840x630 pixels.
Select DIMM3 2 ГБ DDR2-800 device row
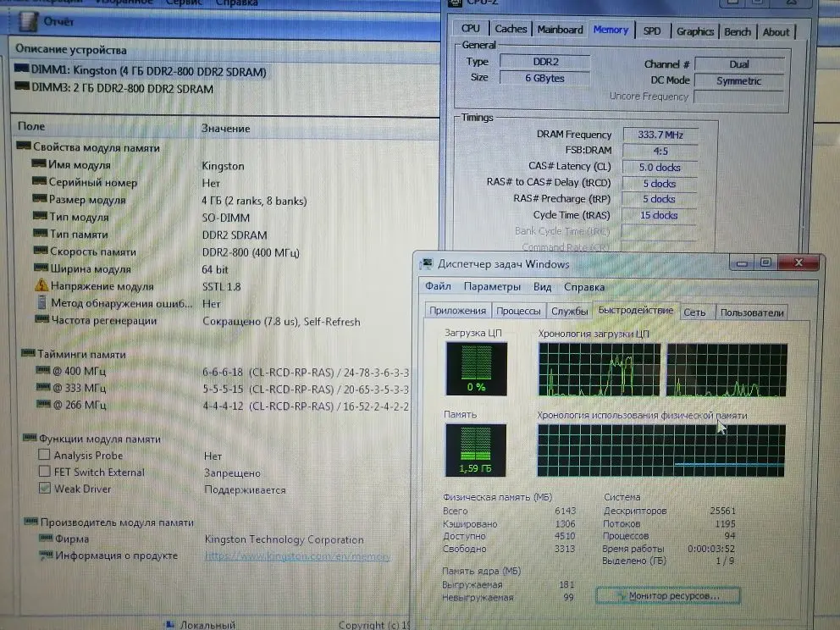pos(114,87)
